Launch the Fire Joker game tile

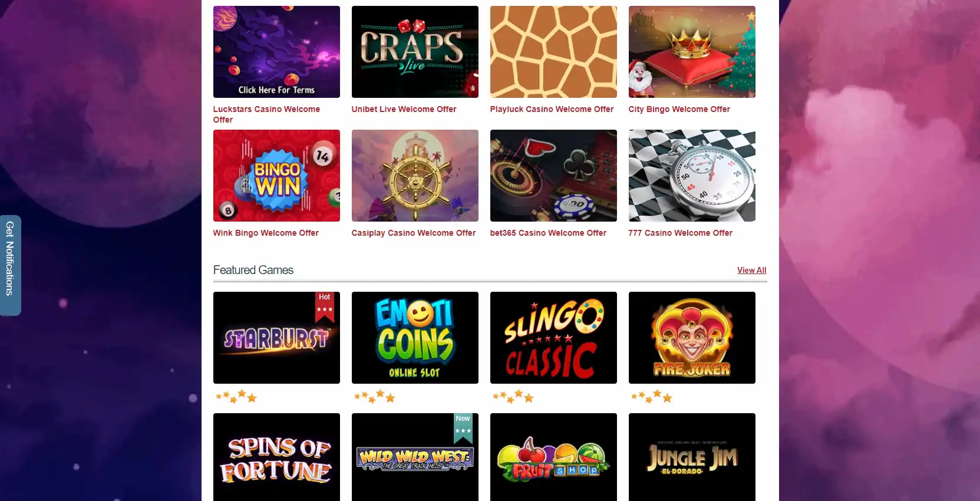coord(692,338)
